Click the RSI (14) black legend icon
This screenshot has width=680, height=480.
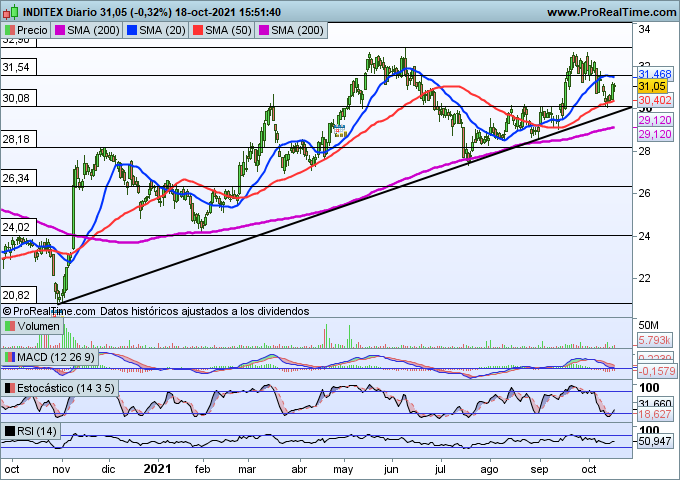pyautogui.click(x=10, y=431)
